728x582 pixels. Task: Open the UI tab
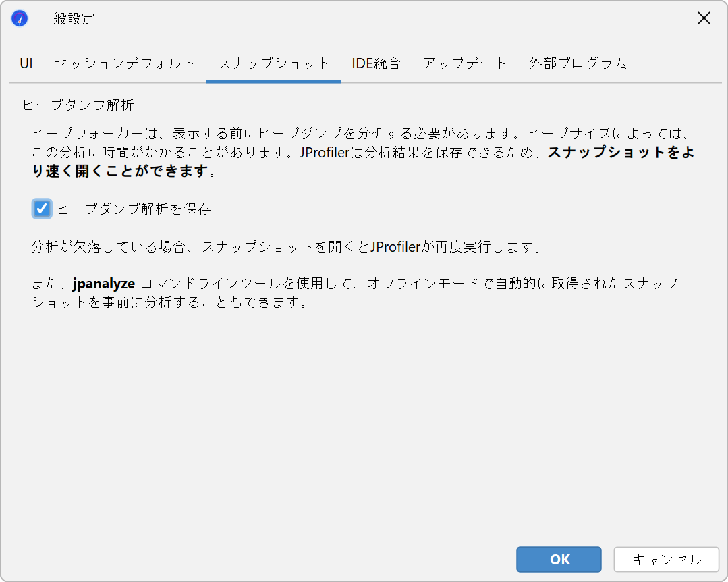(x=26, y=63)
